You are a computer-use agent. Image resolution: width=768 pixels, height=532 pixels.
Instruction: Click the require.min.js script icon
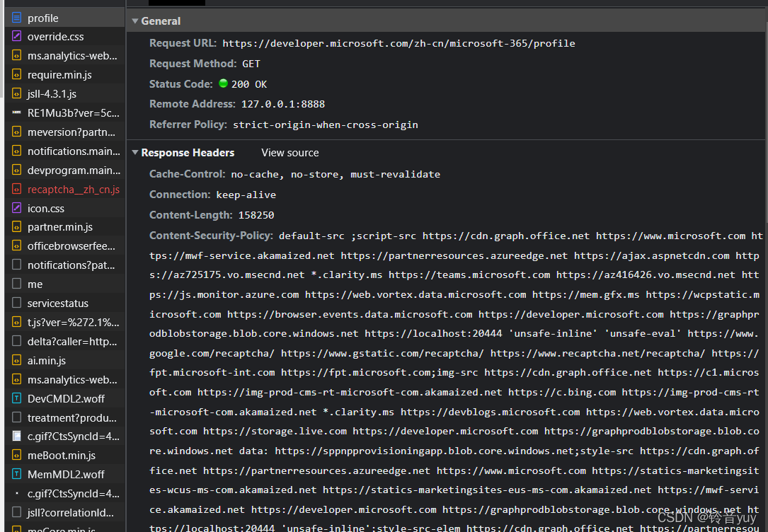pos(17,74)
